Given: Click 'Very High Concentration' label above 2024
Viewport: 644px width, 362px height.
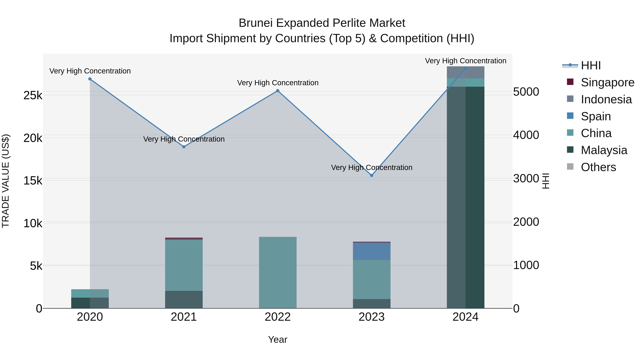Looking at the screenshot, I should pos(465,61).
